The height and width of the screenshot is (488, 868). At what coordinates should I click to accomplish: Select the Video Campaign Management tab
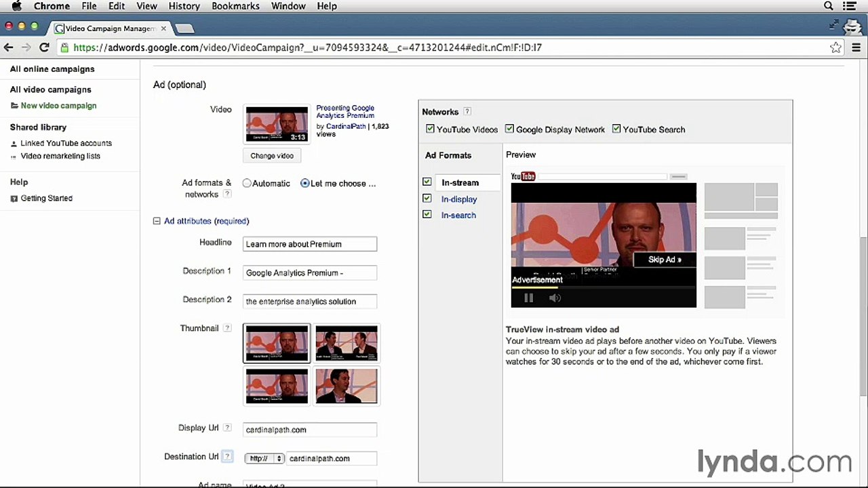pos(108,28)
